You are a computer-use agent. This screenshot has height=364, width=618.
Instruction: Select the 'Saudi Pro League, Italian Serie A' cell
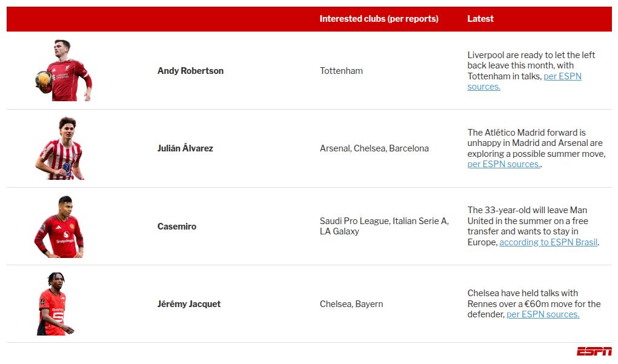[384, 221]
